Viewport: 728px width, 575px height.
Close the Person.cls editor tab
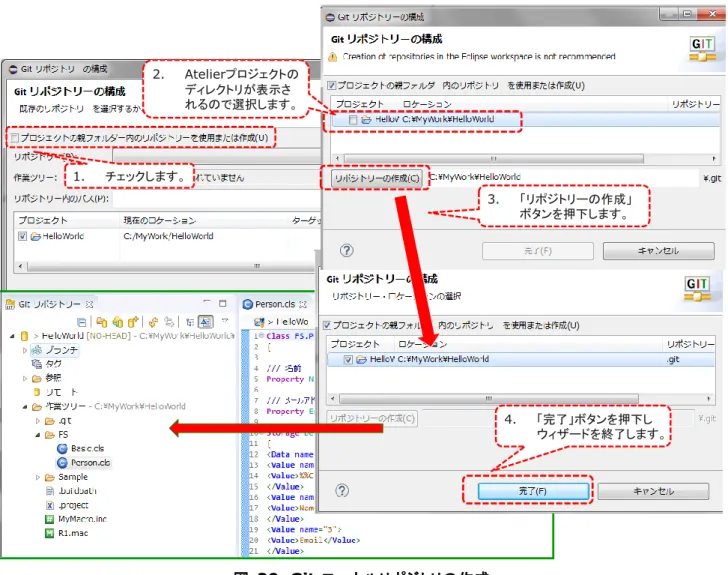tap(303, 304)
